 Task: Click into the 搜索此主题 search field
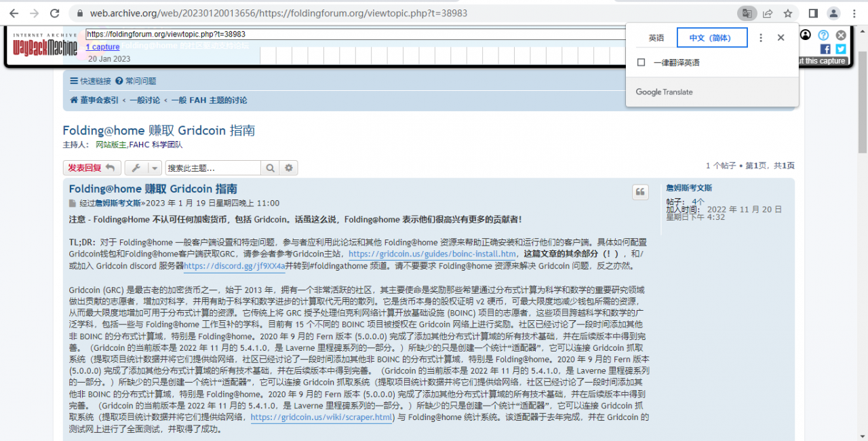pos(213,168)
